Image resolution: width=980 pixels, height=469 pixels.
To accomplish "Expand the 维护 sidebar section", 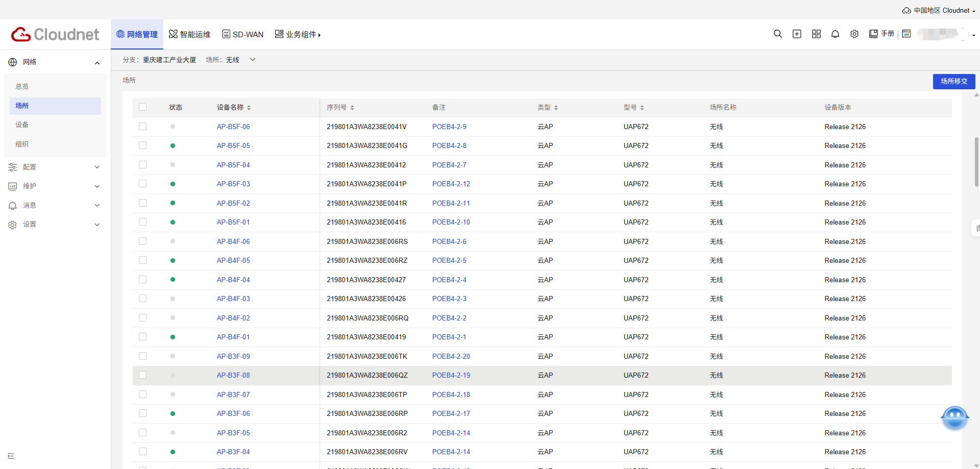I will [x=97, y=186].
